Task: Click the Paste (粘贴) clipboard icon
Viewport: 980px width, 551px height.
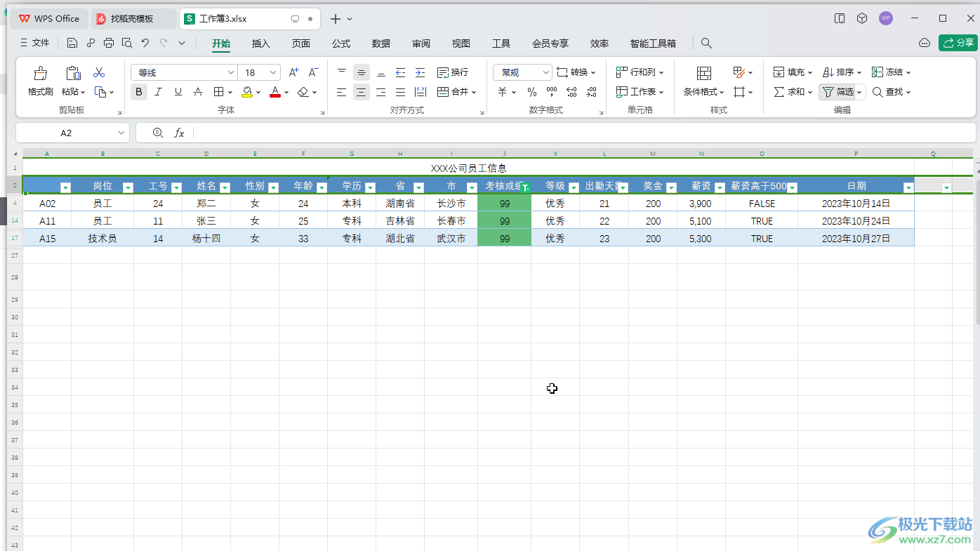Action: [x=73, y=73]
